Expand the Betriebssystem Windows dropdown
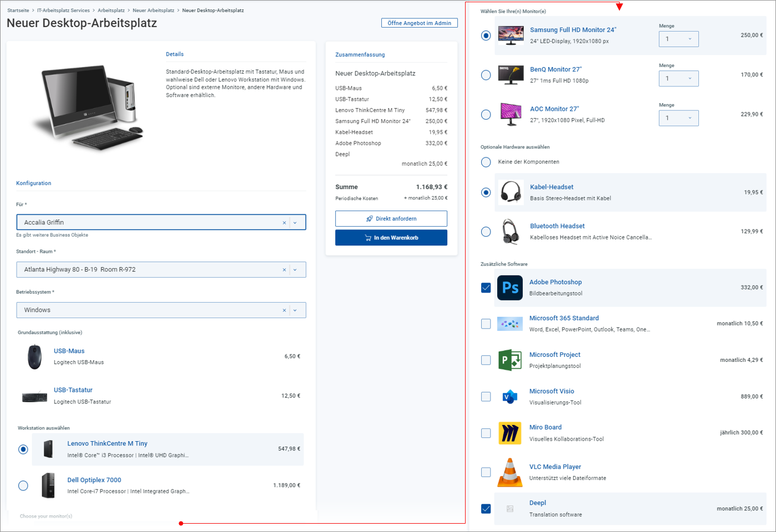Screen dimensions: 776x532 (295, 310)
